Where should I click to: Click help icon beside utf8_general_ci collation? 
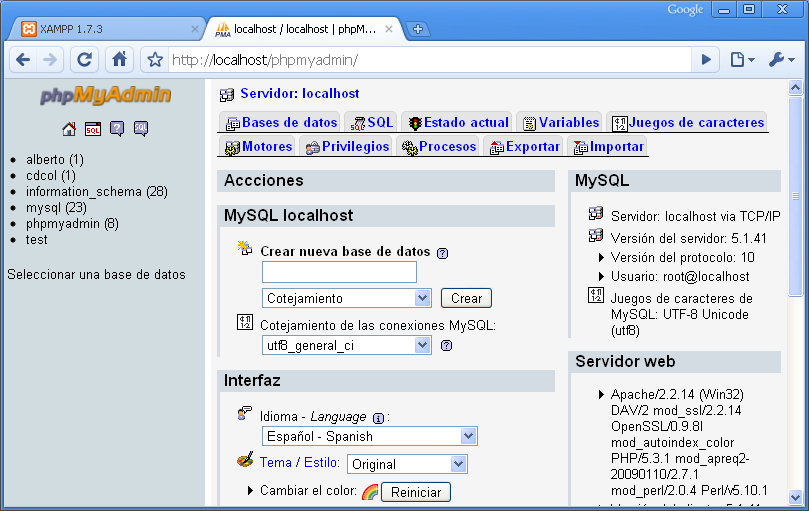[446, 345]
